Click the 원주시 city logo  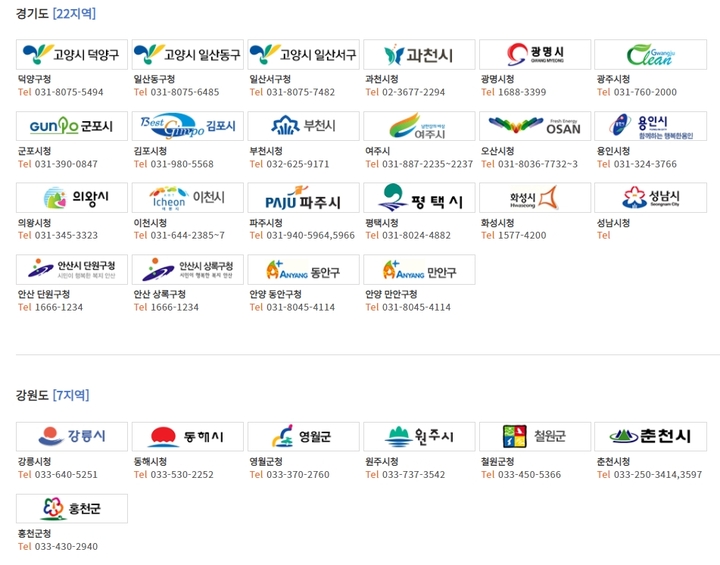pyautogui.click(x=419, y=437)
